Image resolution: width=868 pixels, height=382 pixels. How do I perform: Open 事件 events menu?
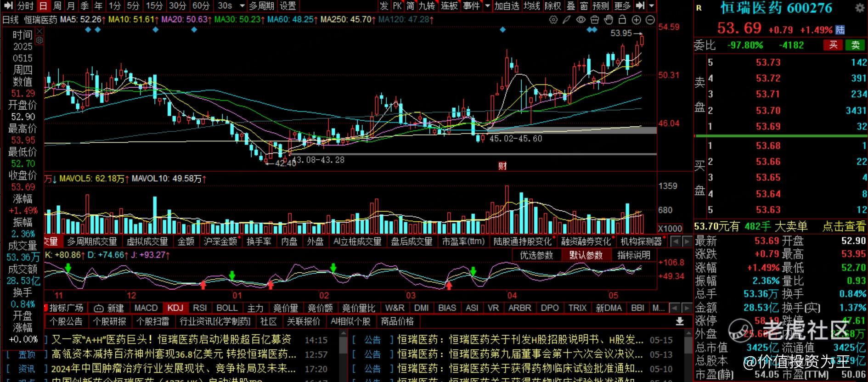[x=472, y=6]
